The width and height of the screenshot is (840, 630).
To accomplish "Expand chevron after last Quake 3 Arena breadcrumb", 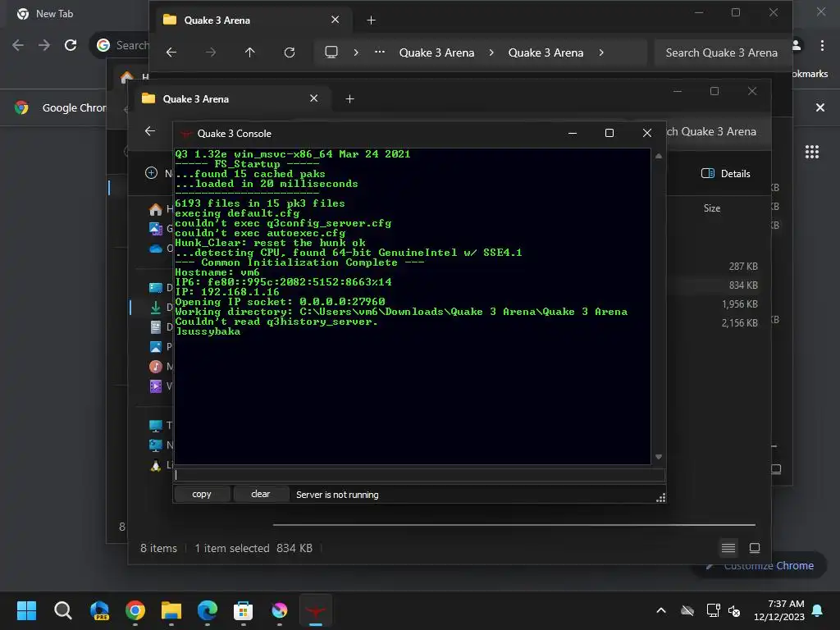I will pos(601,52).
